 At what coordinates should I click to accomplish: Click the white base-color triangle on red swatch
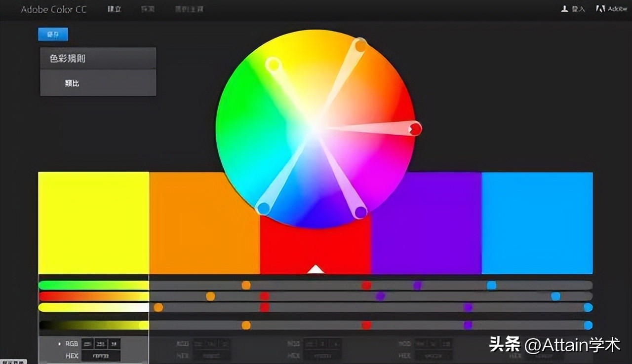(x=315, y=269)
